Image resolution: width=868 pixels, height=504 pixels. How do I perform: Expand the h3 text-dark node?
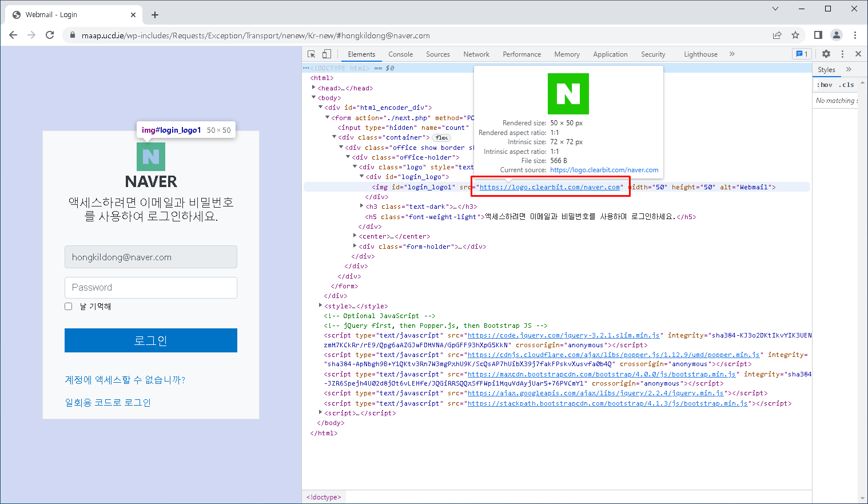361,206
